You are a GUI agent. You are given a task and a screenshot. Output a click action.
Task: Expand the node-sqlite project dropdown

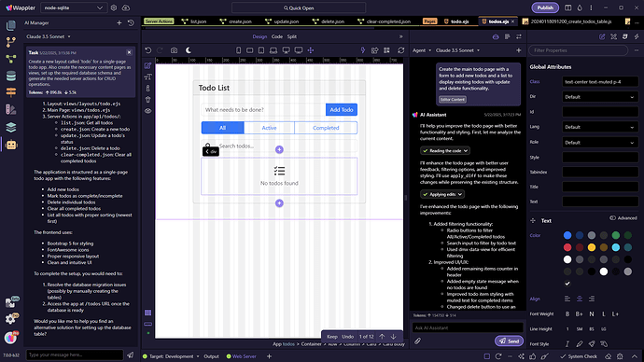coord(74,7)
